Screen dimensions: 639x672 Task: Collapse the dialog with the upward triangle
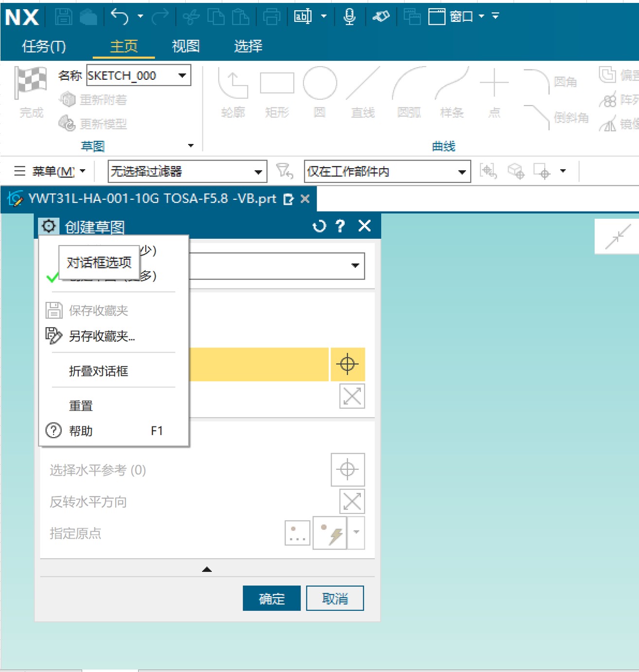(207, 569)
